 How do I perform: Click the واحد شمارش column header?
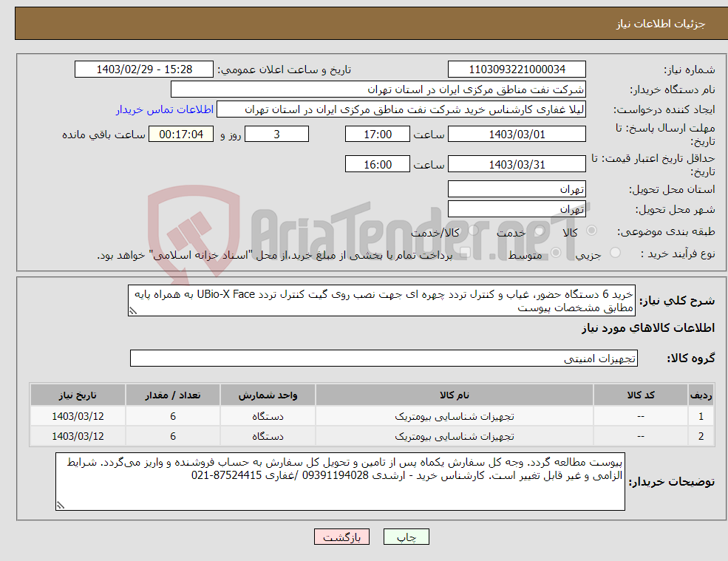268,395
